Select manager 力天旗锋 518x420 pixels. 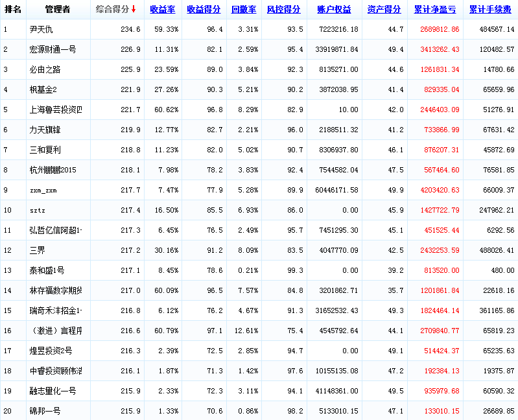(x=45, y=130)
